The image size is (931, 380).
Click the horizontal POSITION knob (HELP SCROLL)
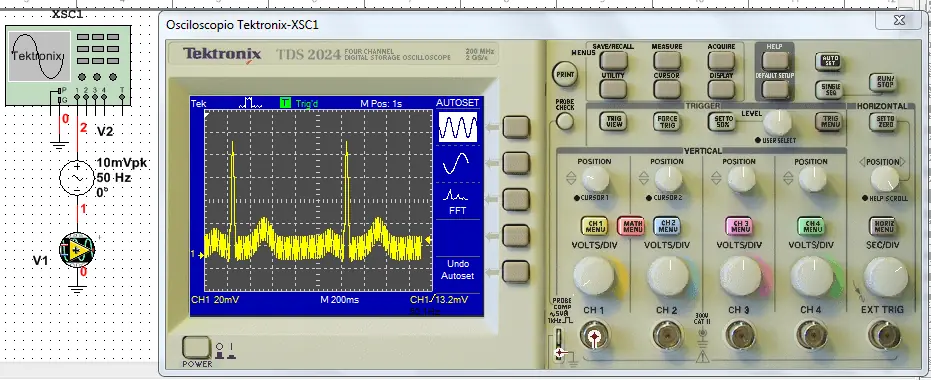[x=884, y=179]
